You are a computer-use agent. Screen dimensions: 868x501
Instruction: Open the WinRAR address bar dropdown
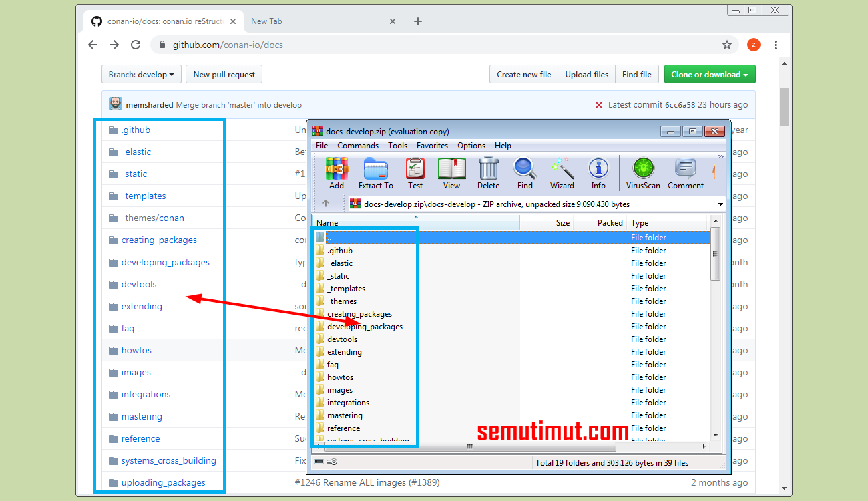coord(720,204)
